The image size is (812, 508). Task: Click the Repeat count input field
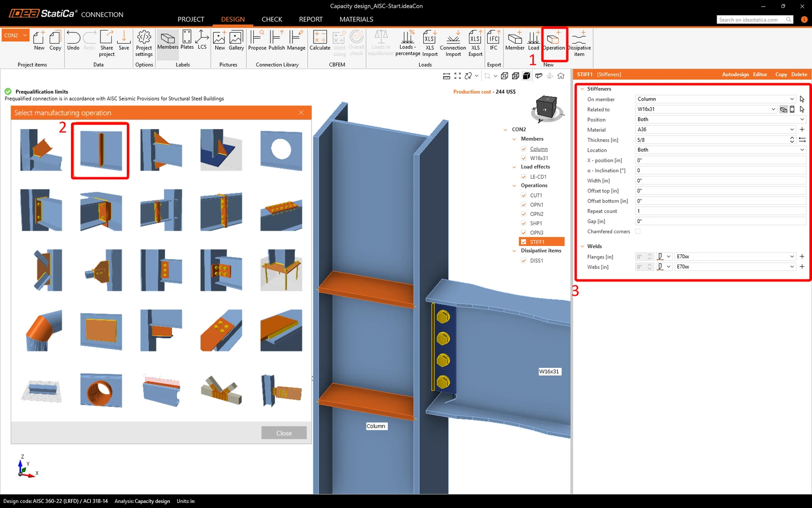coord(721,211)
